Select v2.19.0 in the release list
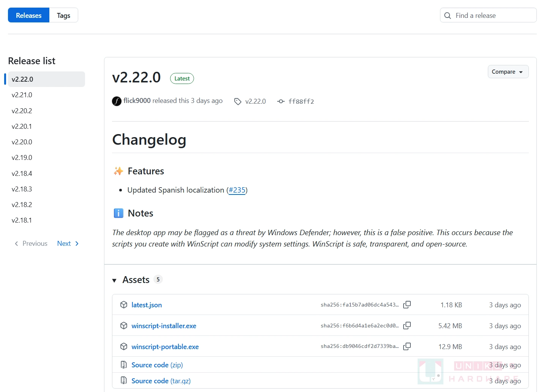Viewport: 541px width, 392px height. (x=22, y=157)
